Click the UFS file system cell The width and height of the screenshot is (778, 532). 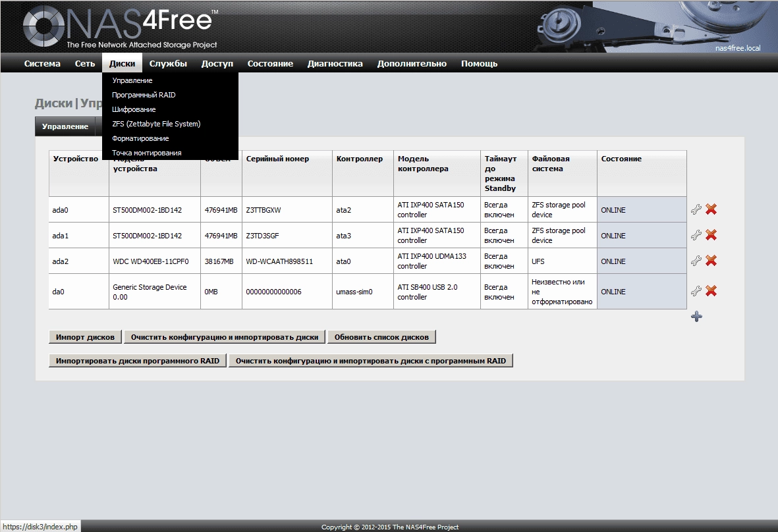[563, 261]
